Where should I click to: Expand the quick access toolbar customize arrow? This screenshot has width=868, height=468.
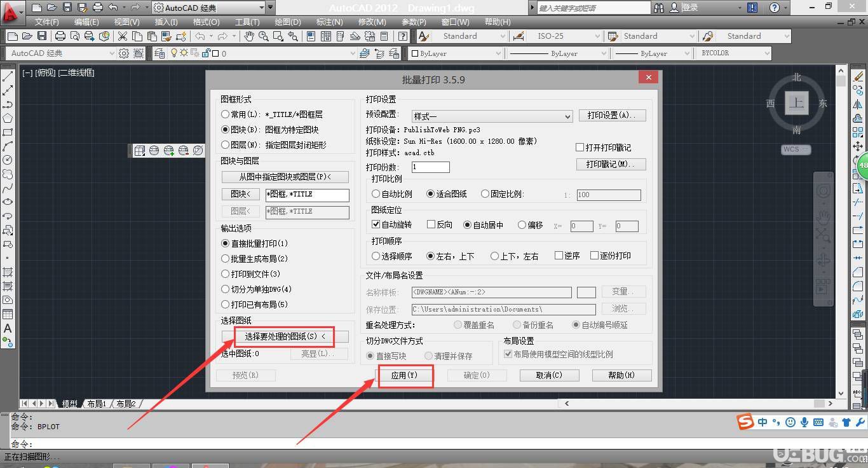click(x=271, y=8)
